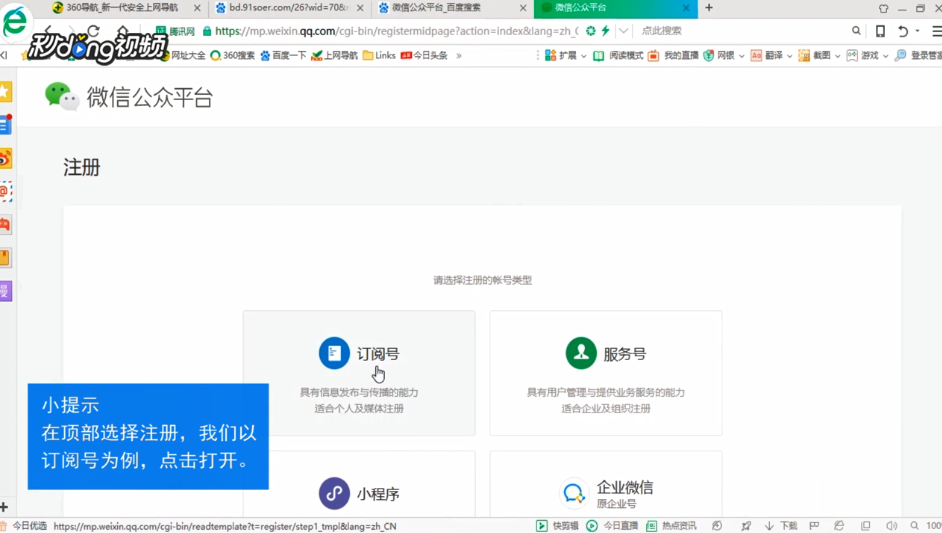942x533 pixels.
Task: Click the green circular refresh-core icon
Action: point(591,31)
